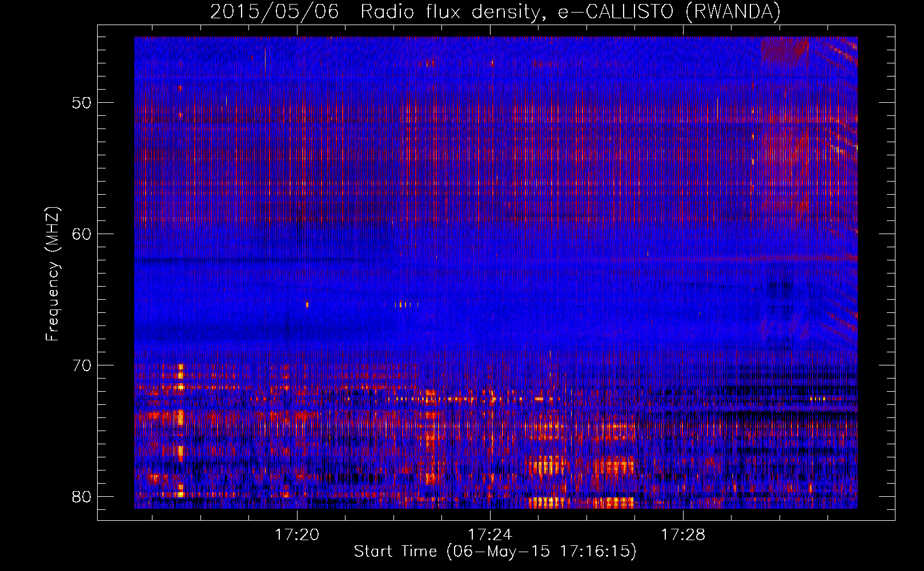Click the date "2015/05/06" in the title
This screenshot has width=924, height=571.
(275, 12)
